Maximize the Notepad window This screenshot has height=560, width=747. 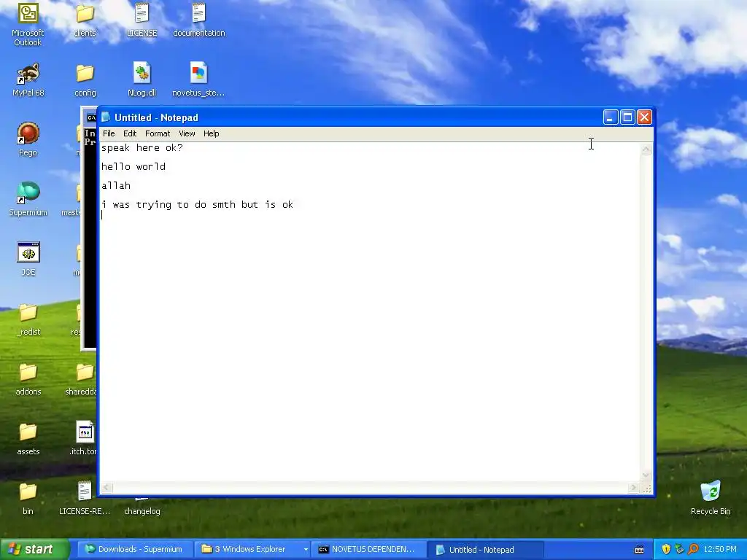click(x=627, y=117)
